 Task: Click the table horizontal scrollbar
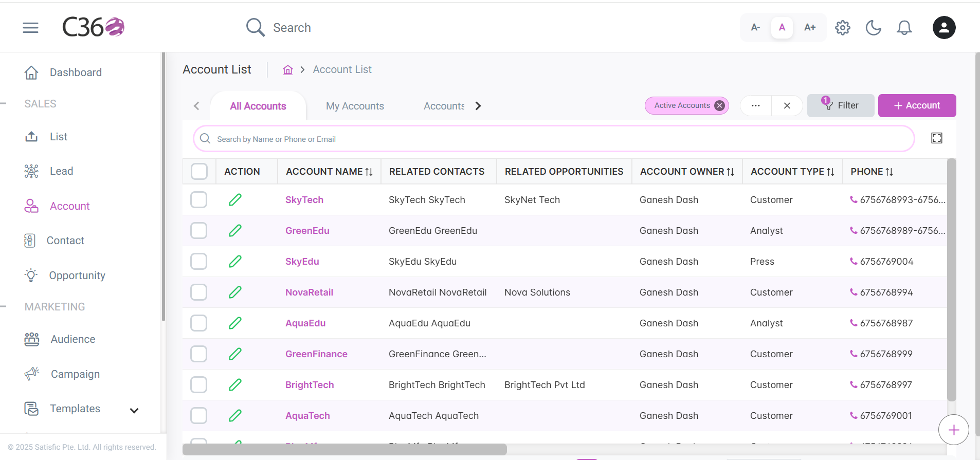[x=344, y=449]
